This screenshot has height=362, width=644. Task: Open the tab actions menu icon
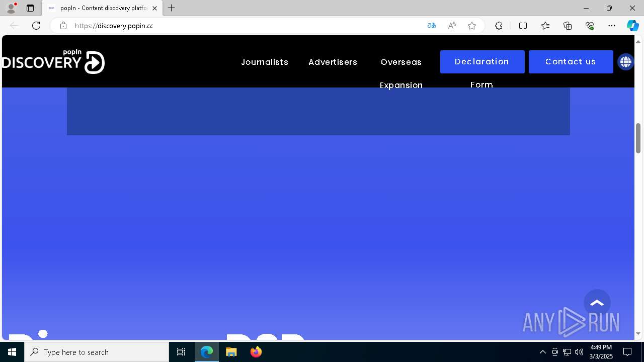(x=30, y=8)
